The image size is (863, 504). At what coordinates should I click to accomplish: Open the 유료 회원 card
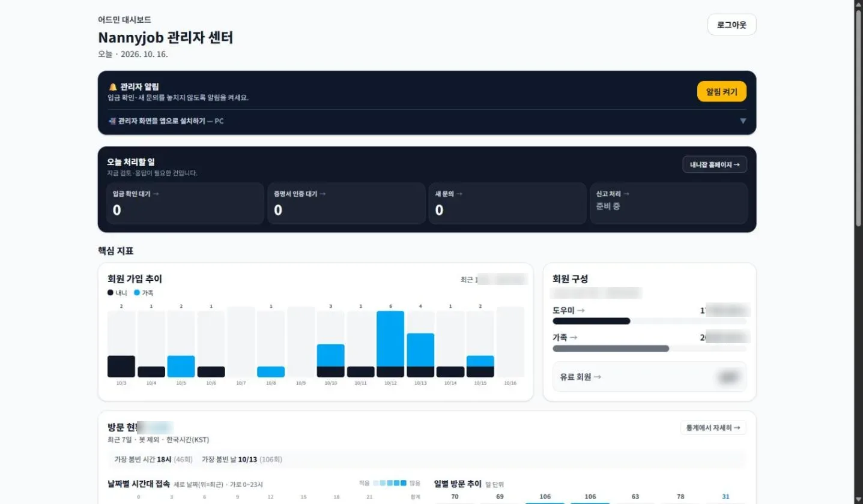(649, 377)
